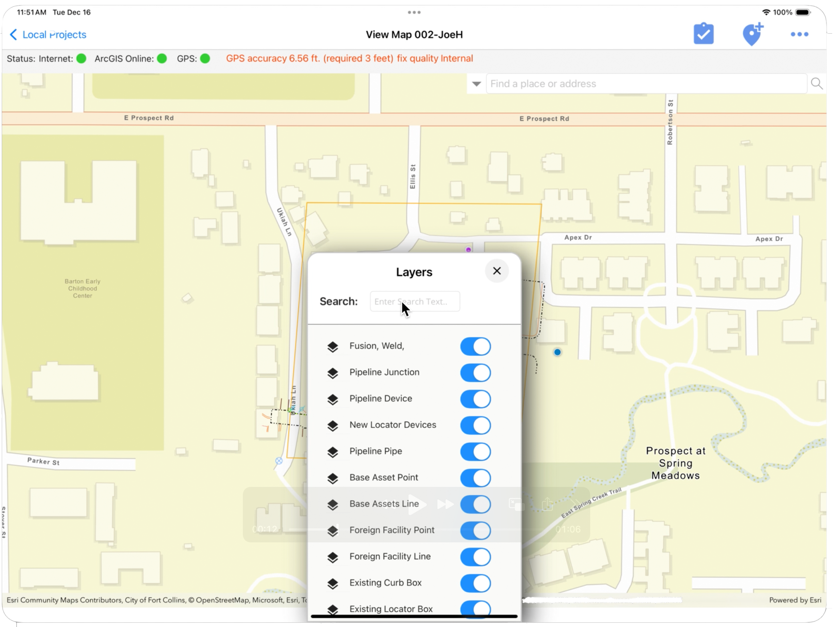840x627 pixels.
Task: Switch off New Locator Devices layer
Action: click(x=475, y=425)
